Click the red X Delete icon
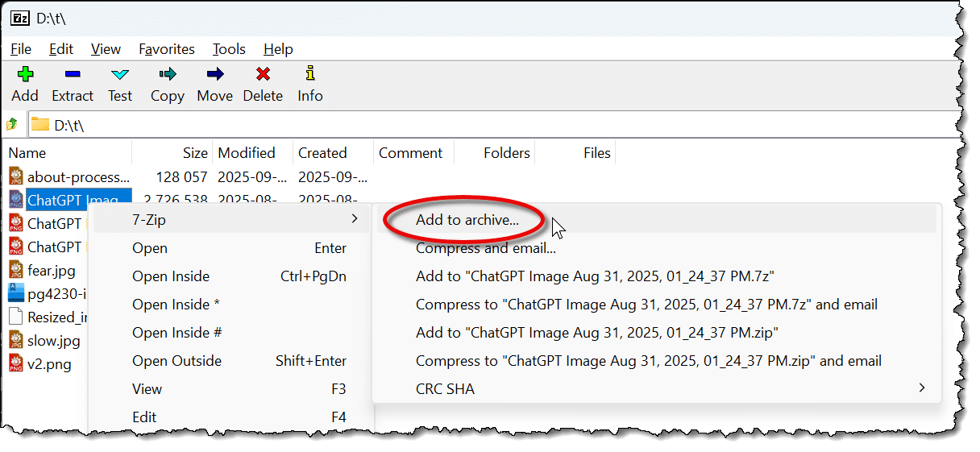 tap(263, 75)
